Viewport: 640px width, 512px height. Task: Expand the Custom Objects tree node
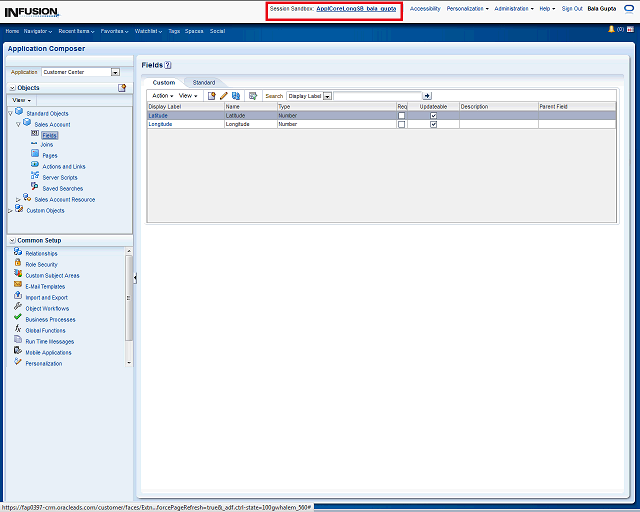click(10, 211)
